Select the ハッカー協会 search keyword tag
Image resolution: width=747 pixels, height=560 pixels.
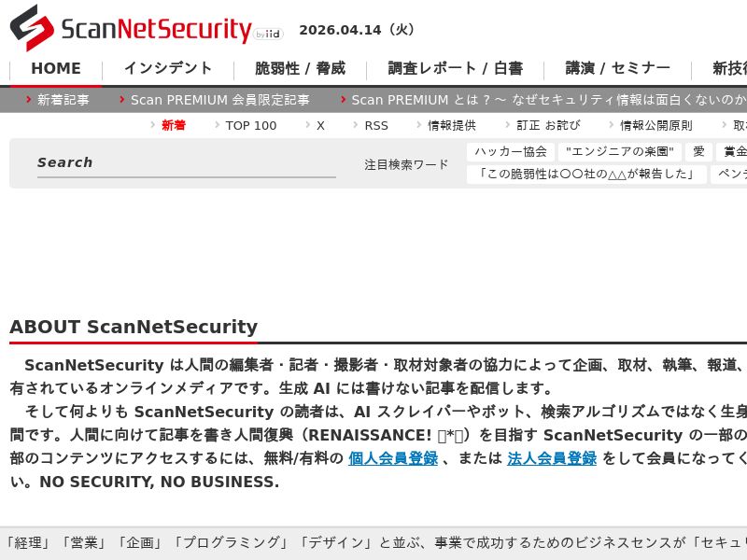pyautogui.click(x=510, y=151)
